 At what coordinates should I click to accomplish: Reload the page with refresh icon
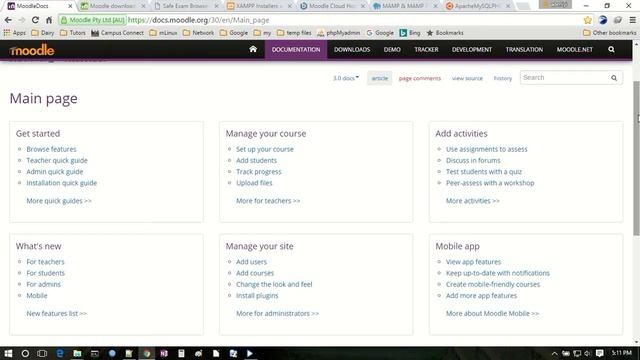click(x=35, y=20)
